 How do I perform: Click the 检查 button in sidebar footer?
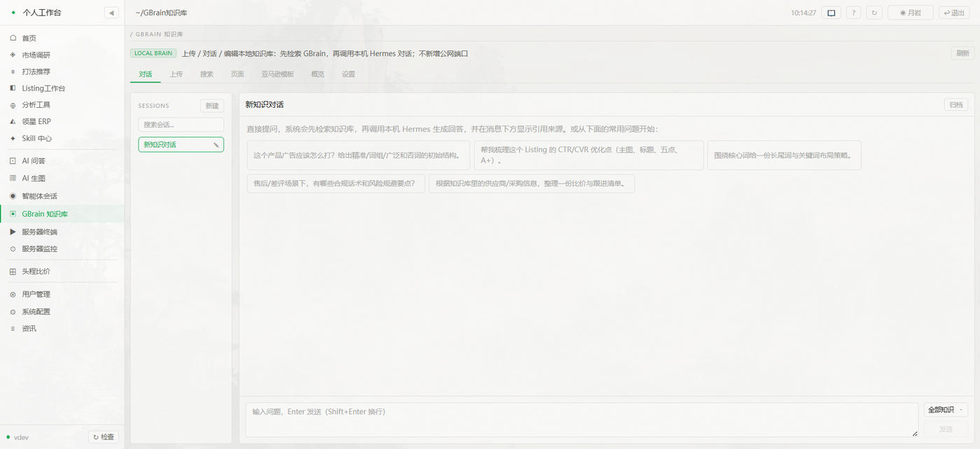pyautogui.click(x=104, y=437)
